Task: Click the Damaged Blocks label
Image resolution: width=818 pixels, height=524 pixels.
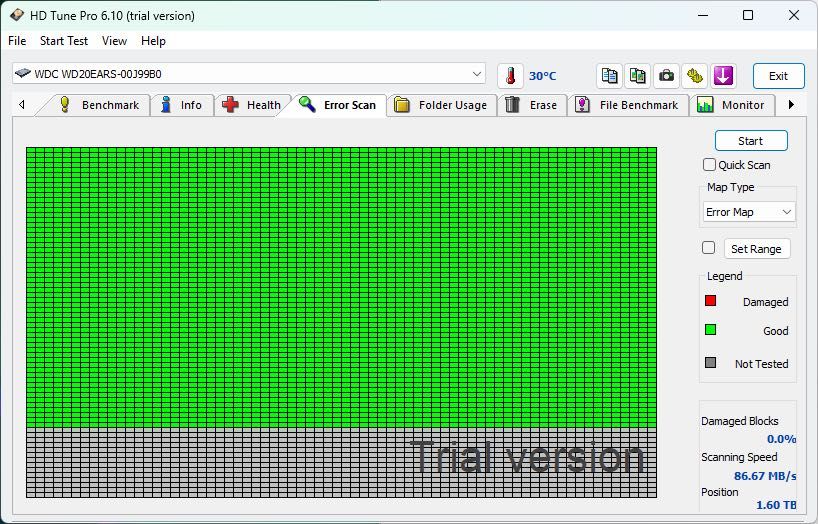Action: (739, 421)
